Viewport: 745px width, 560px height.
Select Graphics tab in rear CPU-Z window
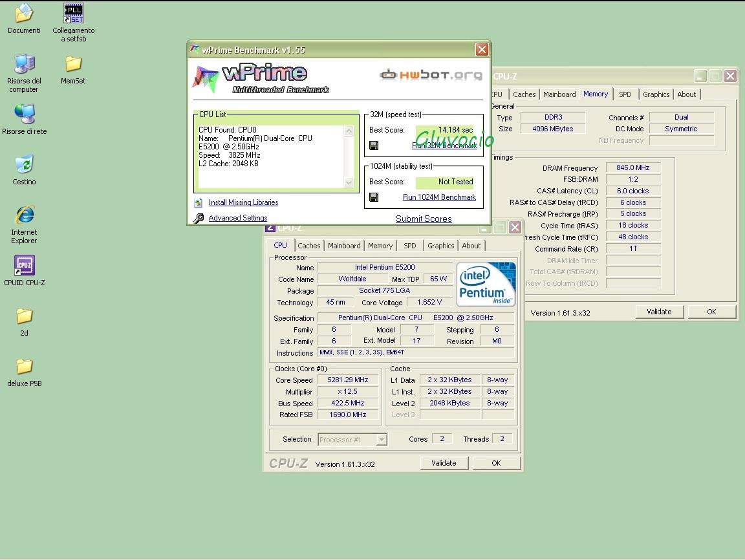[656, 94]
